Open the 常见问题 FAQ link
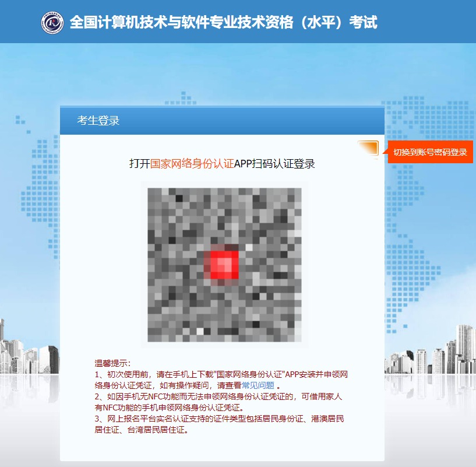Screen dimensions: 476x467 click(x=258, y=385)
